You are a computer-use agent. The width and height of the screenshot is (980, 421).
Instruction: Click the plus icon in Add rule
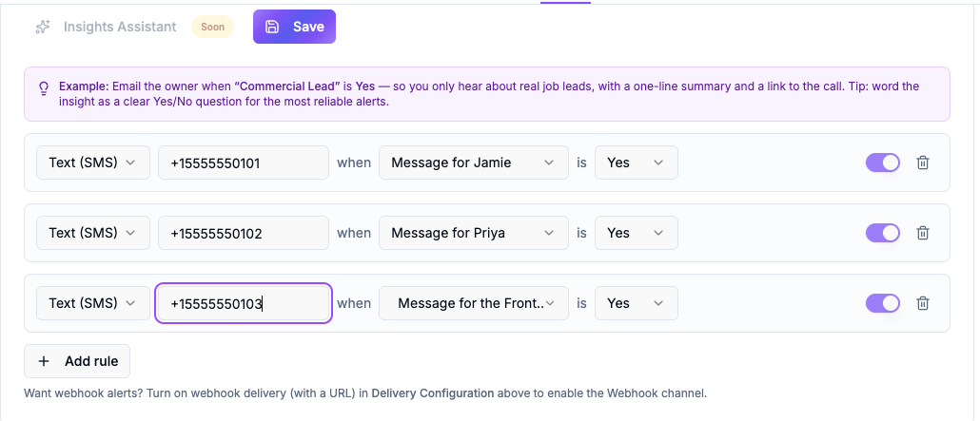click(44, 361)
